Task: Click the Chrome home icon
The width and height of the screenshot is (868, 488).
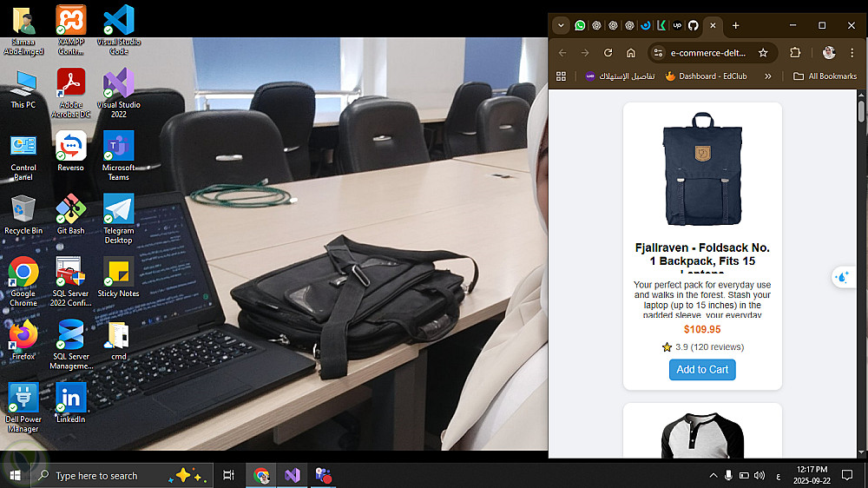Action: tap(630, 53)
